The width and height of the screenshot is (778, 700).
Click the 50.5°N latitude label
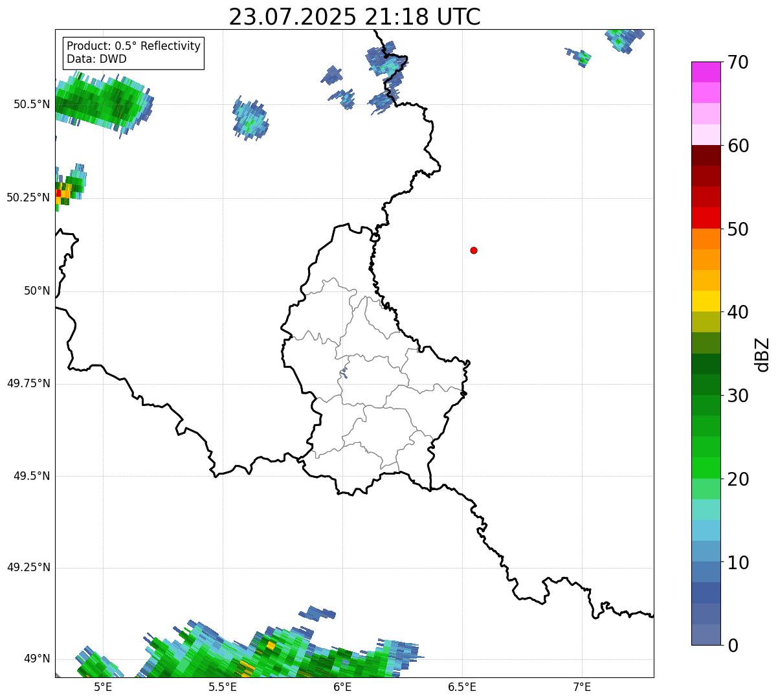pos(31,104)
